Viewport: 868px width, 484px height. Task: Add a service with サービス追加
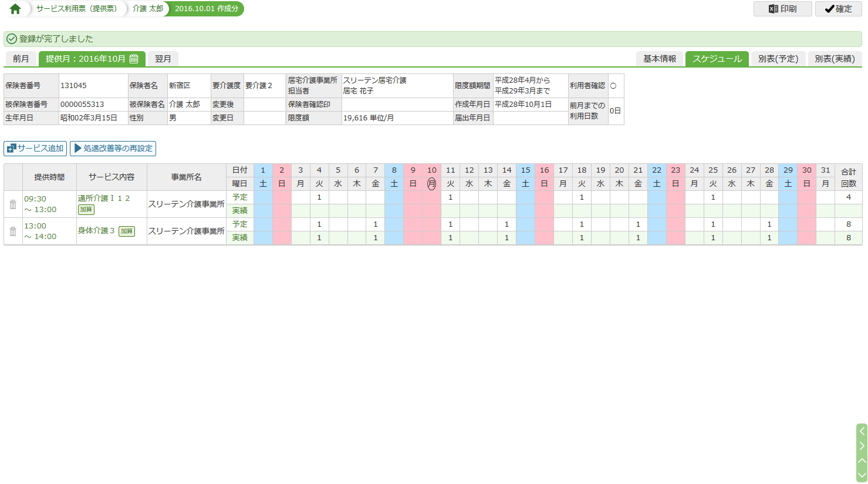[35, 149]
